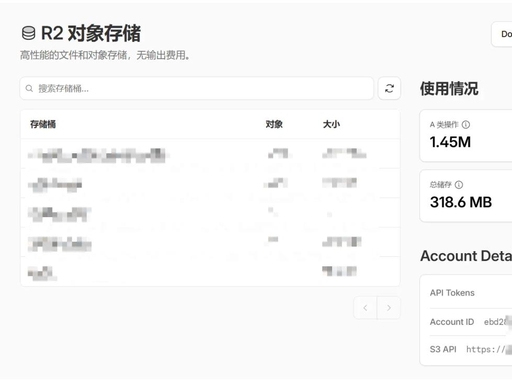Click the 大小 column header
The height and width of the screenshot is (384, 512).
[331, 124]
